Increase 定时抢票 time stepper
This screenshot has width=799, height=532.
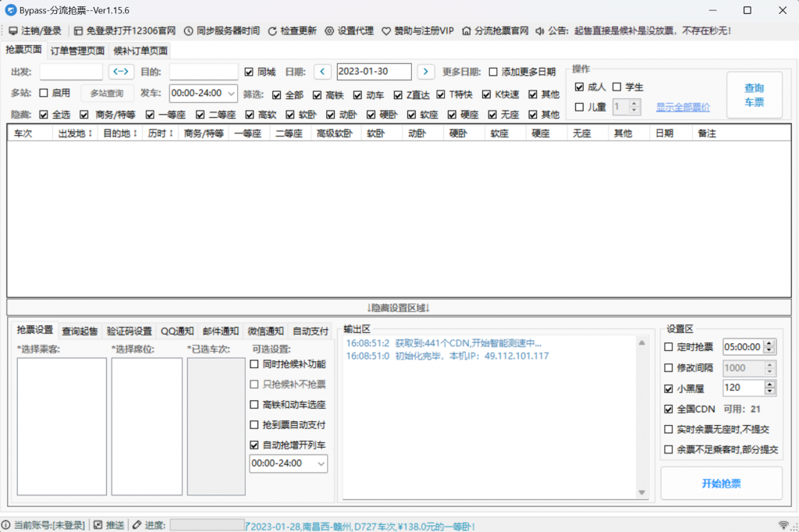click(769, 343)
